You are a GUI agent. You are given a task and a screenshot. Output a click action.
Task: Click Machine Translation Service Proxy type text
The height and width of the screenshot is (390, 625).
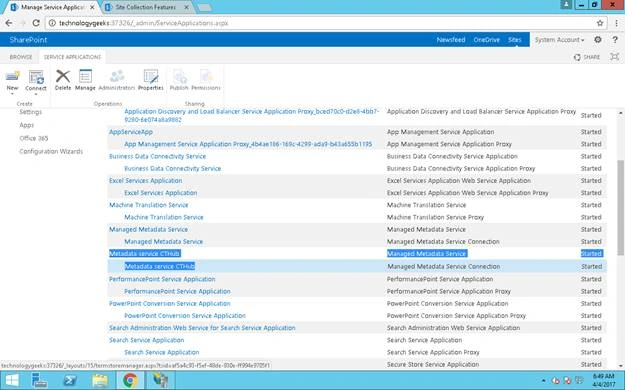tap(435, 217)
